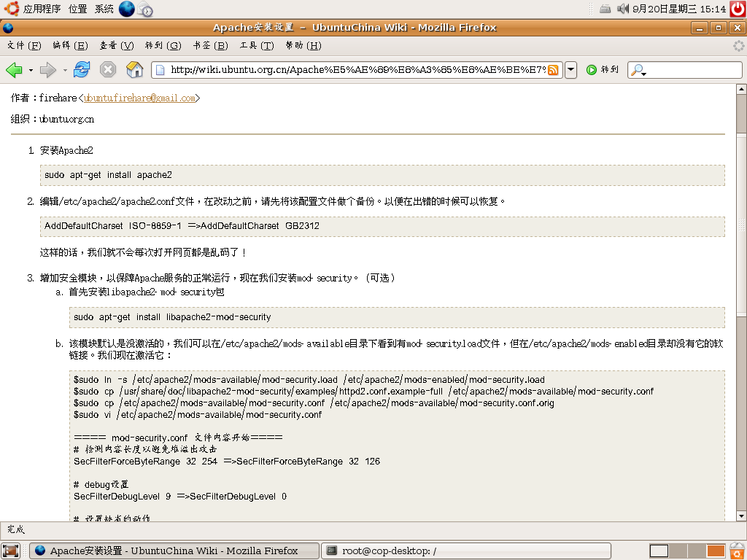
Task: Open the 帮助 (H) menu
Action: pyautogui.click(x=303, y=46)
